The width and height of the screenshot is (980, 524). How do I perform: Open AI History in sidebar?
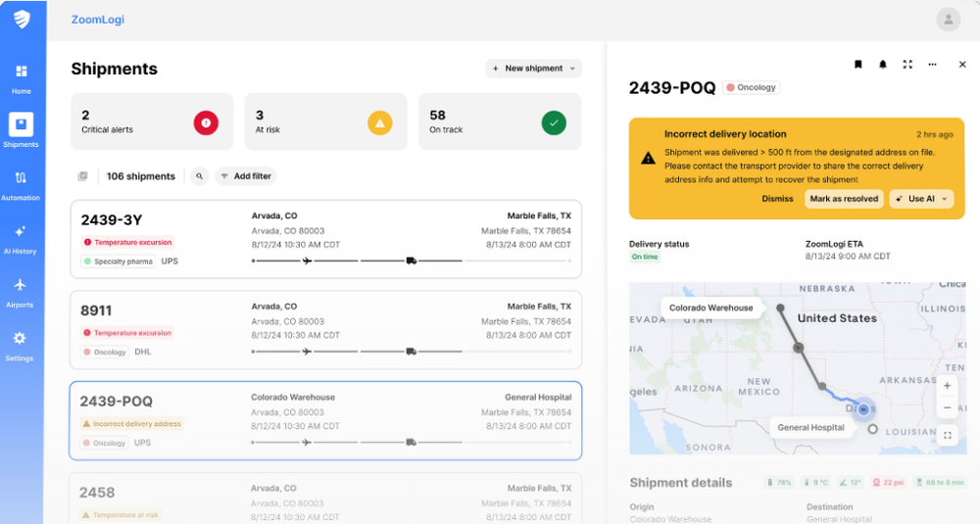pyautogui.click(x=20, y=240)
